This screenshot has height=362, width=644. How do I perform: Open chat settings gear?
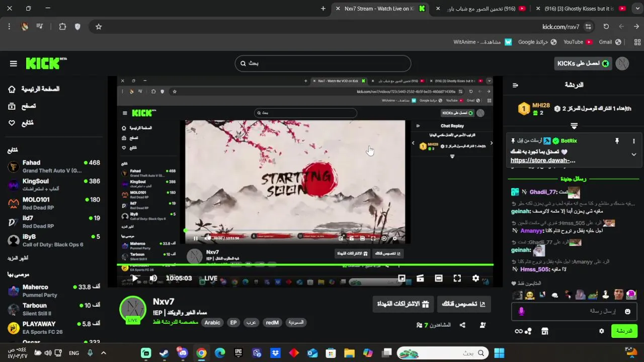pyautogui.click(x=601, y=331)
